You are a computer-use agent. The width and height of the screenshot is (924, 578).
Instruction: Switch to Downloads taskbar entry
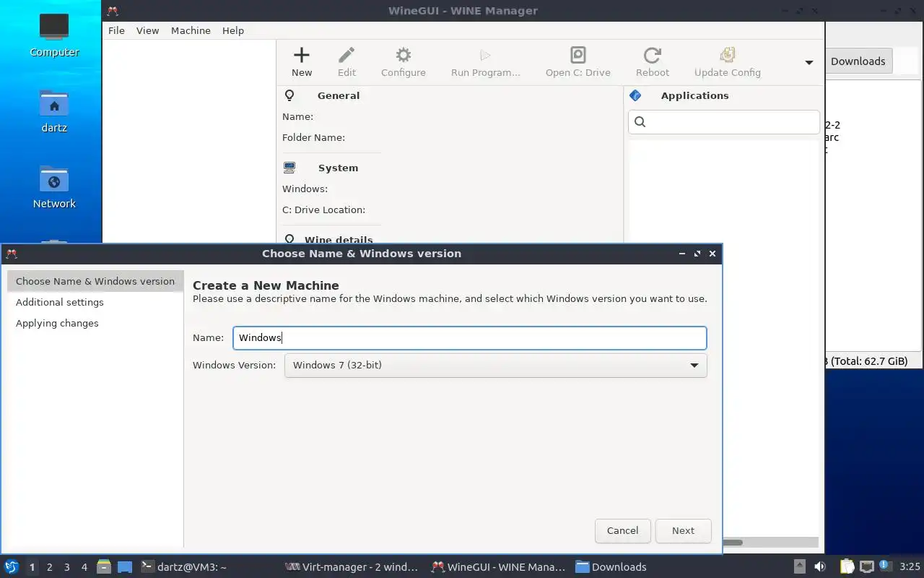[x=612, y=567]
